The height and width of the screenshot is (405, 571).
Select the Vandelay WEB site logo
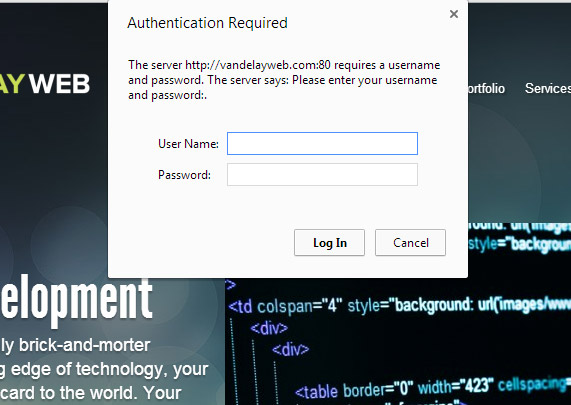(45, 84)
